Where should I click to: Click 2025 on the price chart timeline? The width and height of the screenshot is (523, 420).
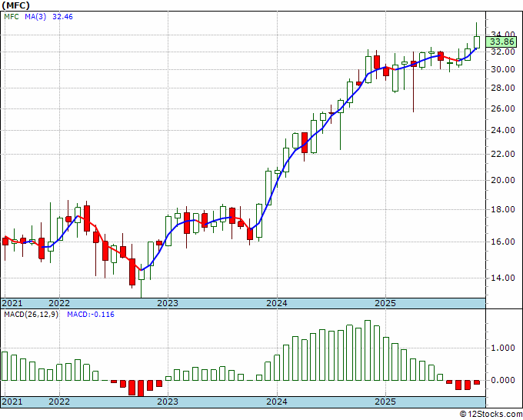coord(385,303)
